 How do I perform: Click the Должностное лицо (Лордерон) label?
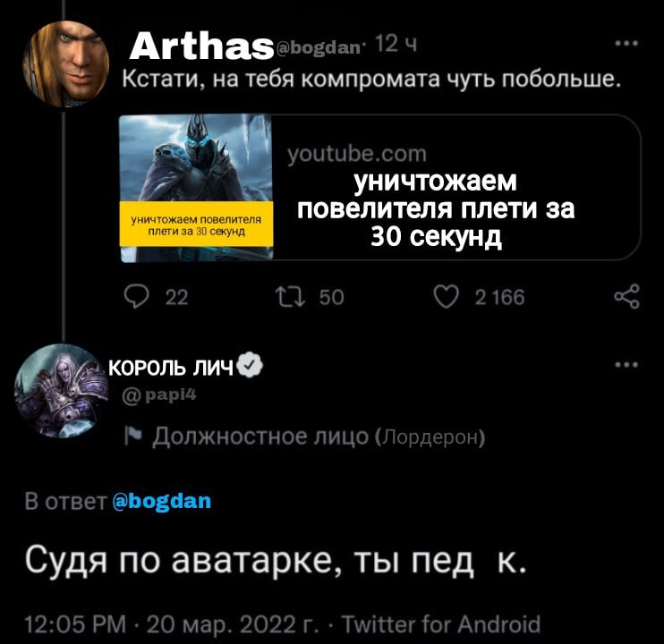click(x=319, y=436)
